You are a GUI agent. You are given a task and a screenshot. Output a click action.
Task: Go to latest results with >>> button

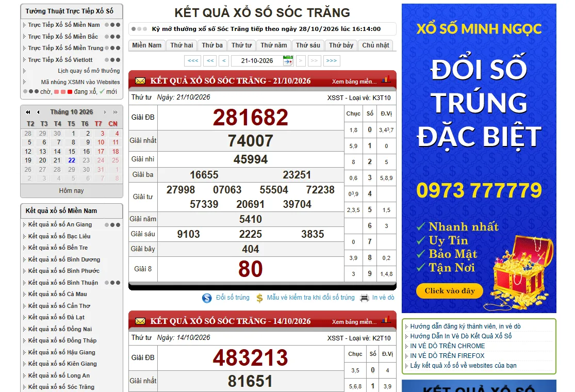332,60
